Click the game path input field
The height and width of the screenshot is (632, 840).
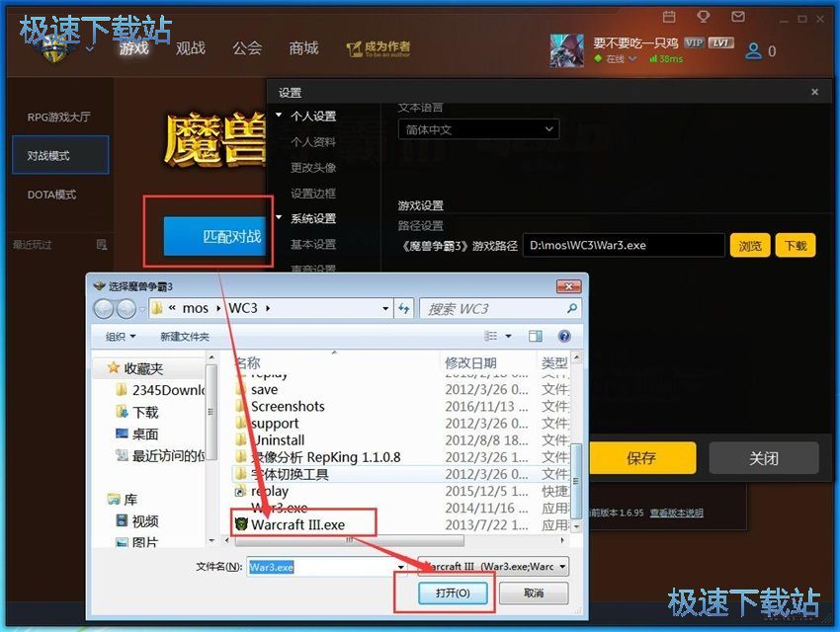point(624,246)
